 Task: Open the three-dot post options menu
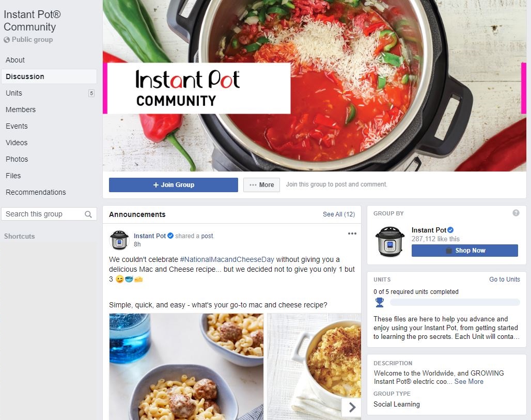352,234
